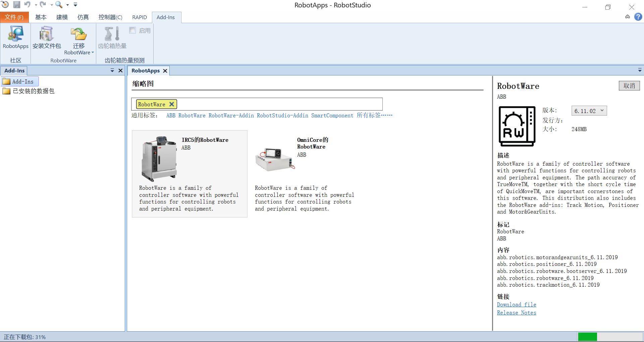This screenshot has width=644, height=342.
Task: Click the OmniCore的RobotWare card title
Action: click(x=313, y=143)
